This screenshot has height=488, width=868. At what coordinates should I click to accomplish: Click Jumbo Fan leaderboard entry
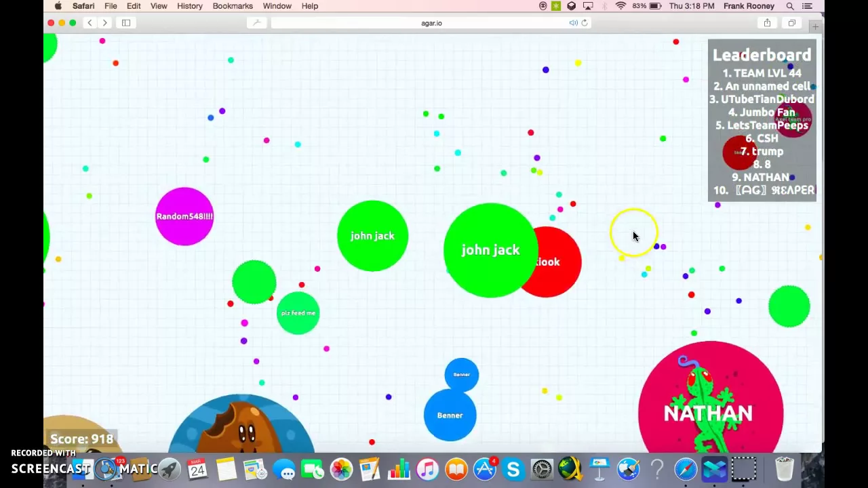762,113
